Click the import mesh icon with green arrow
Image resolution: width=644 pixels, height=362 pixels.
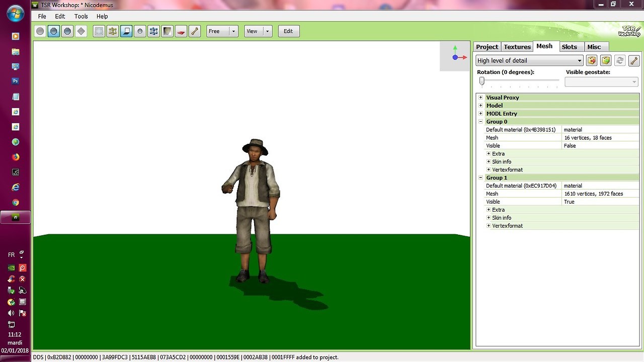tap(606, 60)
